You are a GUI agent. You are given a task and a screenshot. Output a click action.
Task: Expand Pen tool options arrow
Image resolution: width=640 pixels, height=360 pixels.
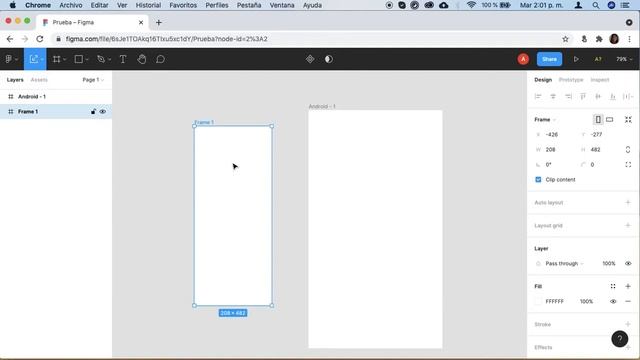[x=109, y=60]
